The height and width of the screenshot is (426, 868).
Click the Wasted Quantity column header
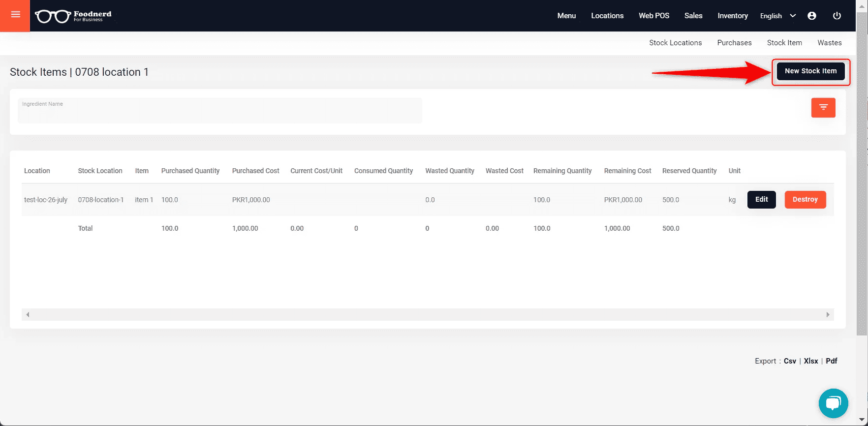click(450, 171)
